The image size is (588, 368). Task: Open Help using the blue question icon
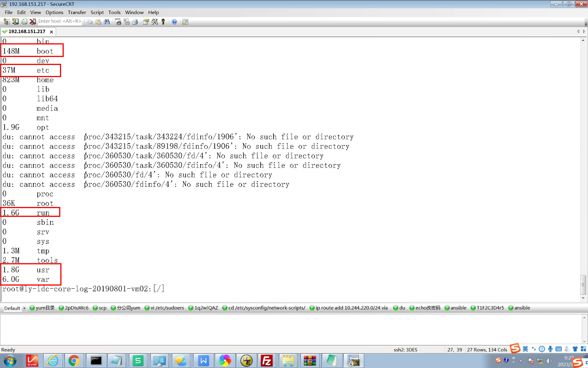(174, 22)
